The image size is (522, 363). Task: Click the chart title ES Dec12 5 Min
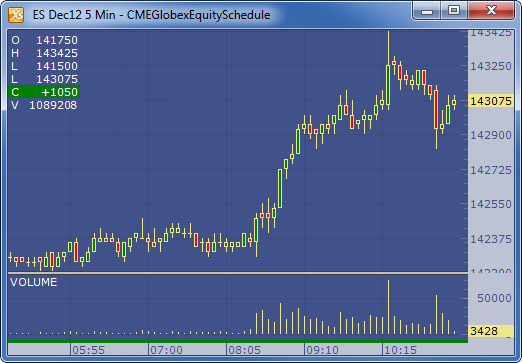pyautogui.click(x=74, y=15)
